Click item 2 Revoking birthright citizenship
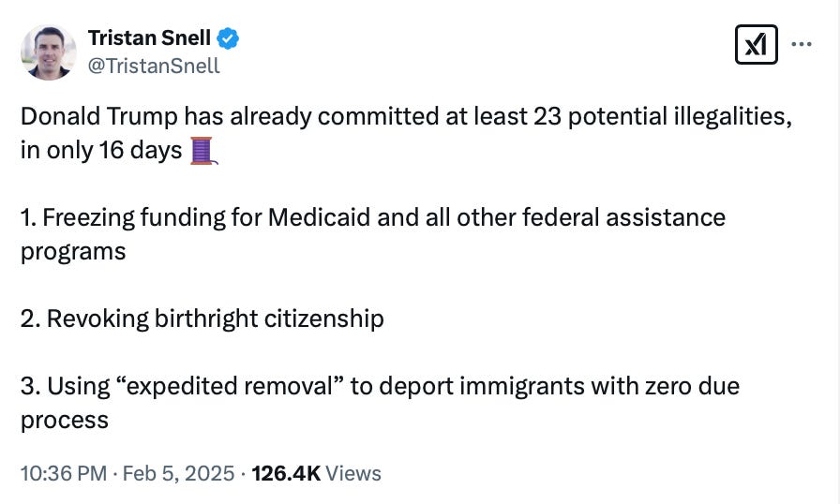Image resolution: width=840 pixels, height=504 pixels. click(202, 319)
